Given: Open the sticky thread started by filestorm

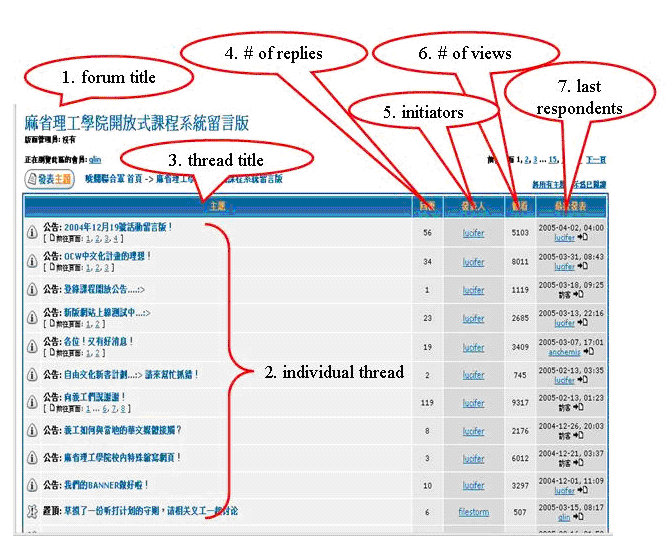Looking at the screenshot, I should [x=151, y=511].
